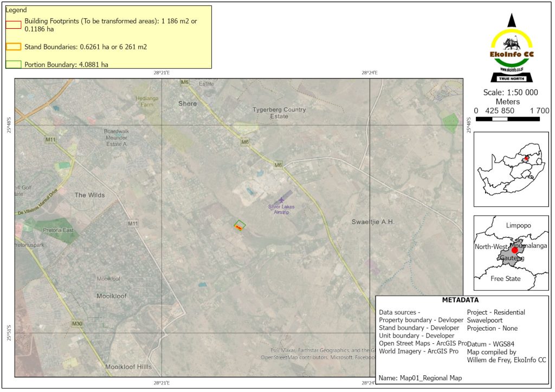Viewport: 555px width, 392px height.
Task: Select the green site polygon on the map
Action: click(x=240, y=225)
